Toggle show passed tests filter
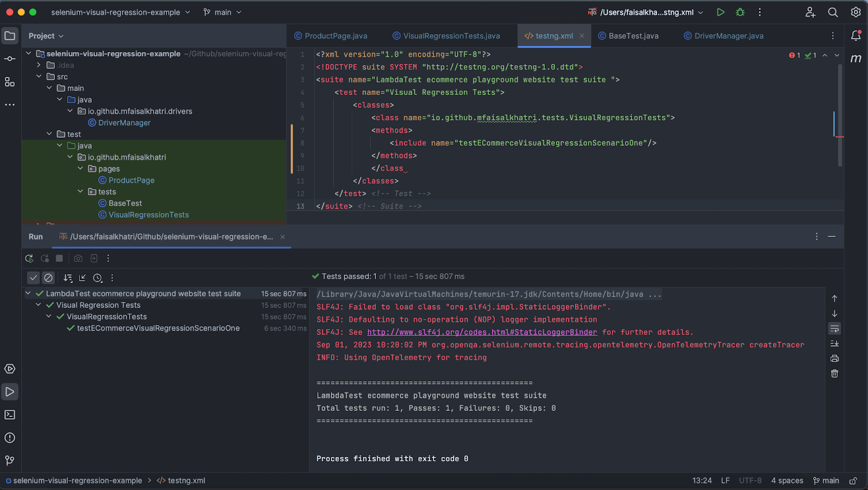This screenshot has width=868, height=490. pos(33,278)
